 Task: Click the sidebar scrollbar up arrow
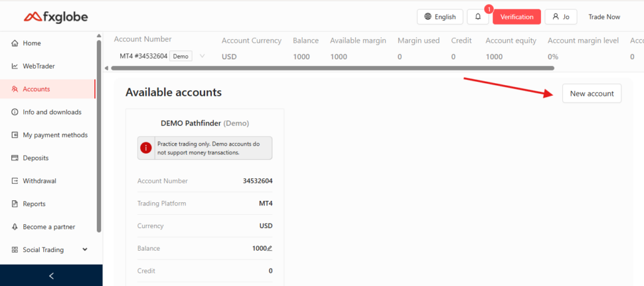pos(99,36)
